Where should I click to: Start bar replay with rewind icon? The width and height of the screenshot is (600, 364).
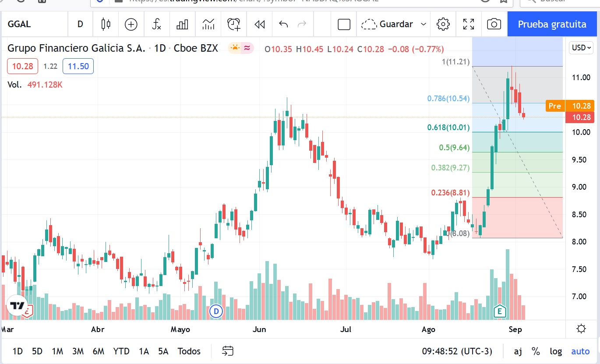(259, 24)
